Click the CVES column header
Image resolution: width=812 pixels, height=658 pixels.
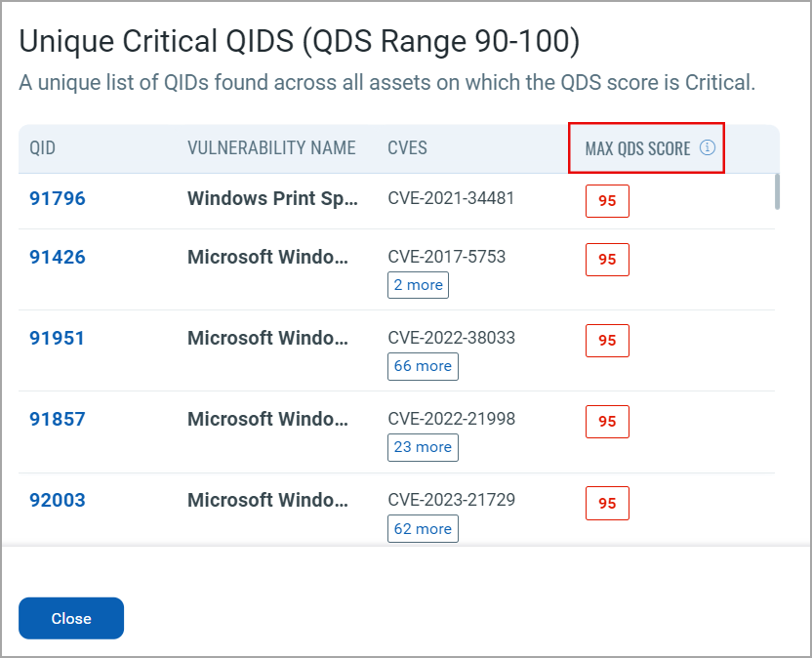point(407,148)
